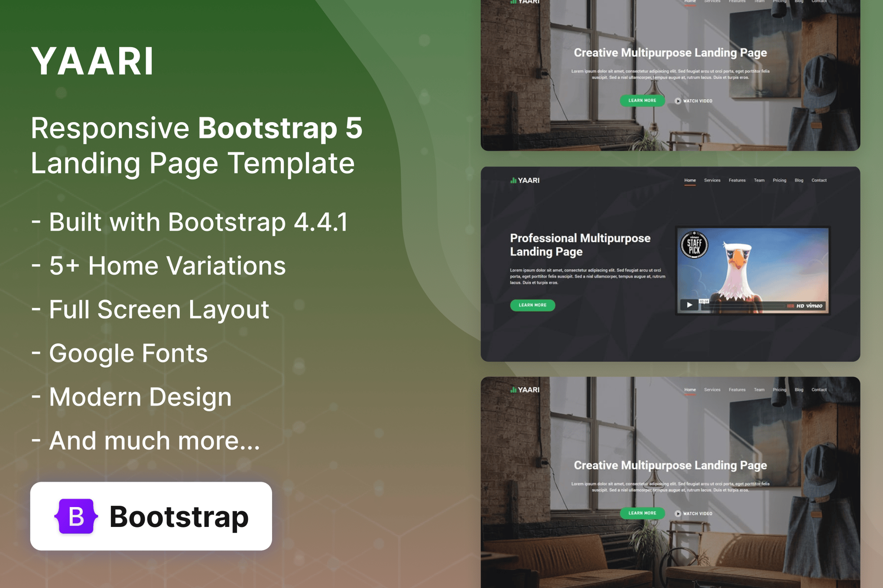Click the YAARI logo in the middle dark preview
Screen dimensions: 883x588
click(525, 181)
